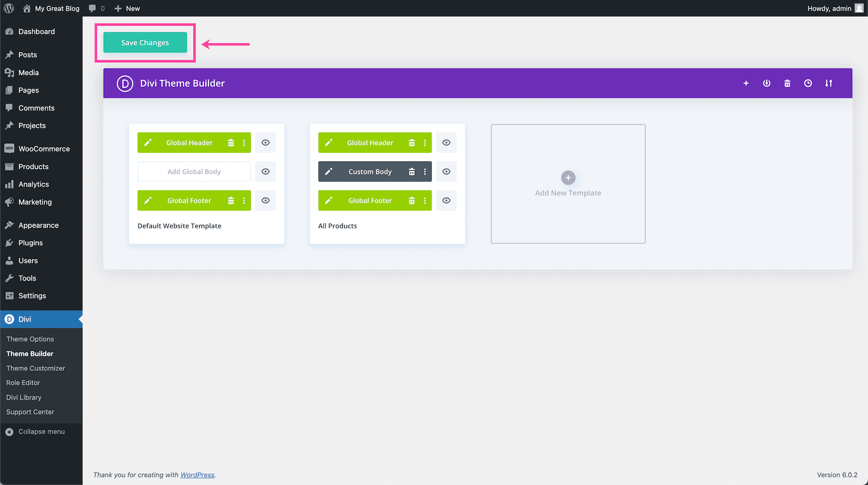Click the Save Changes button
The height and width of the screenshot is (485, 868).
(x=145, y=42)
